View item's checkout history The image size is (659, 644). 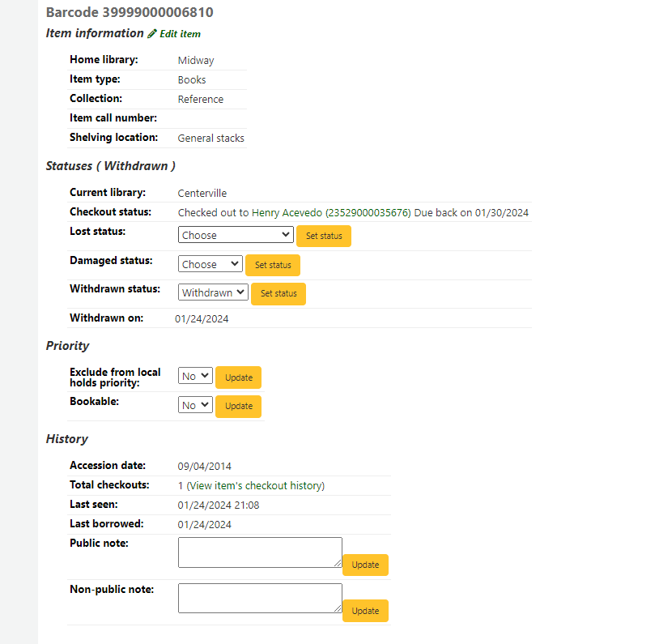tap(257, 486)
